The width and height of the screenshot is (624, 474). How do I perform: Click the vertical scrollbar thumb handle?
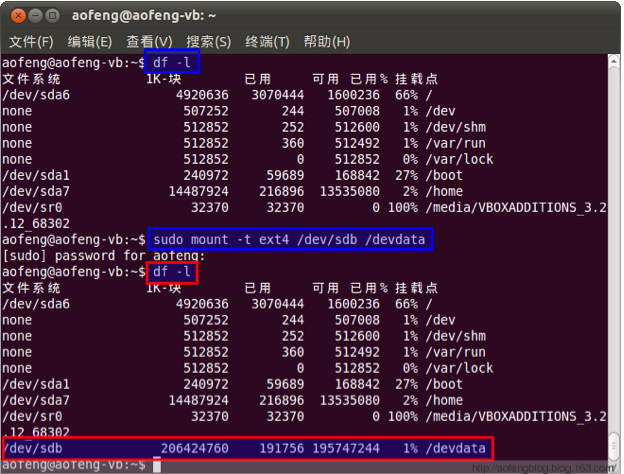tap(614, 447)
